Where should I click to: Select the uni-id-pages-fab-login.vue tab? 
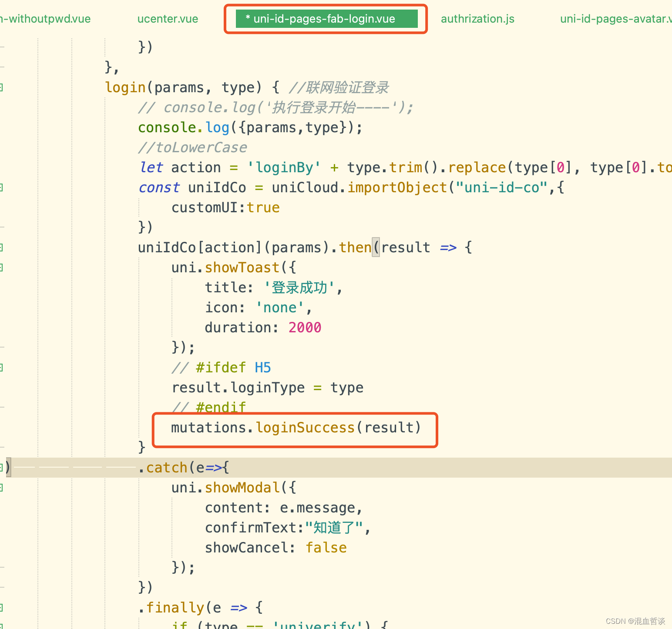(x=326, y=19)
